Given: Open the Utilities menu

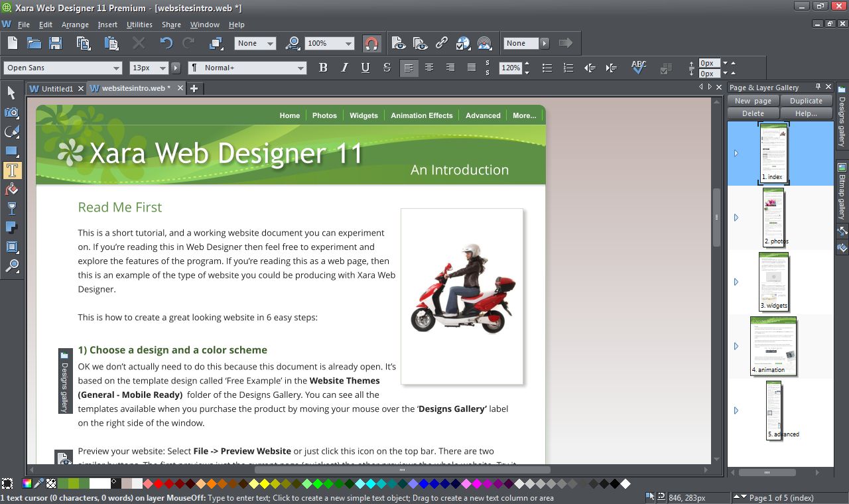Looking at the screenshot, I should coord(139,25).
